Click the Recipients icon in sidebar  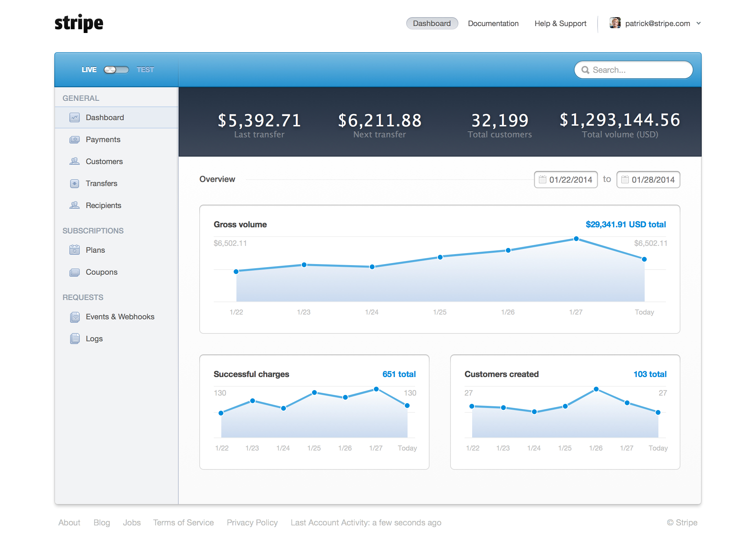(x=75, y=205)
